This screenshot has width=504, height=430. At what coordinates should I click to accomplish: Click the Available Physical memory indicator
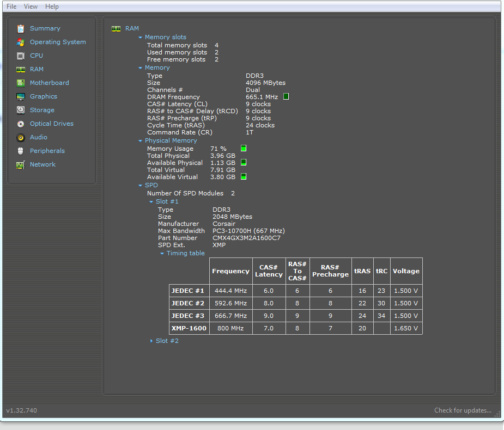[x=244, y=162]
